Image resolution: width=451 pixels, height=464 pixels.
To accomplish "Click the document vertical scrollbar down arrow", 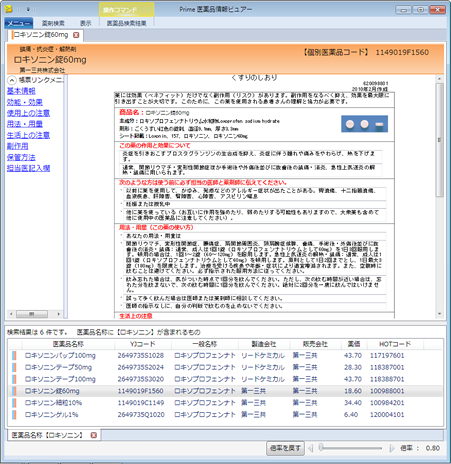I will (x=440, y=314).
